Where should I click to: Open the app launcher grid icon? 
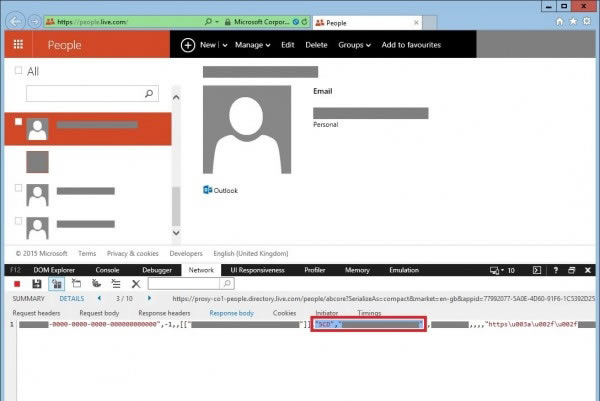[x=18, y=45]
